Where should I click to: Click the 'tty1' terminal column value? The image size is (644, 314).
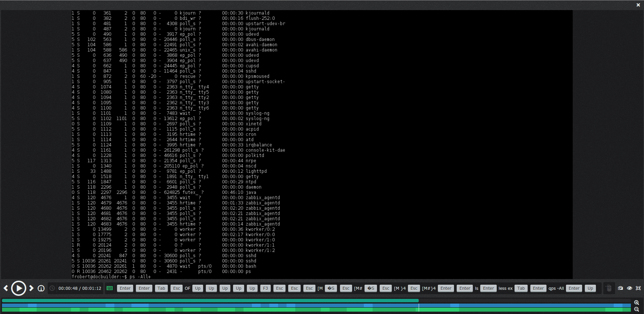tap(203, 176)
